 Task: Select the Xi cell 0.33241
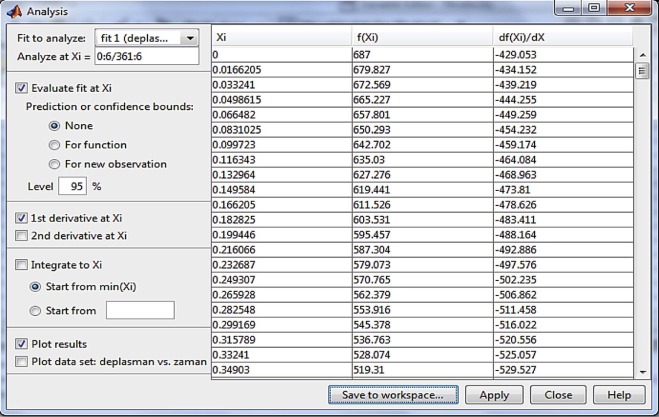click(282, 355)
